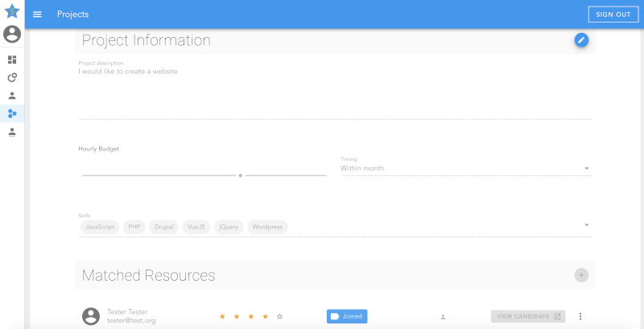Click the Project Information heading
The height and width of the screenshot is (329, 644).
click(x=147, y=40)
